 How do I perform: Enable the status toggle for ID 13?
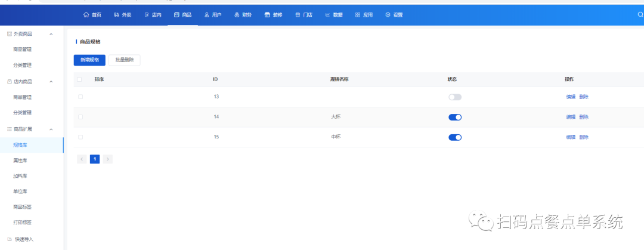pyautogui.click(x=455, y=97)
